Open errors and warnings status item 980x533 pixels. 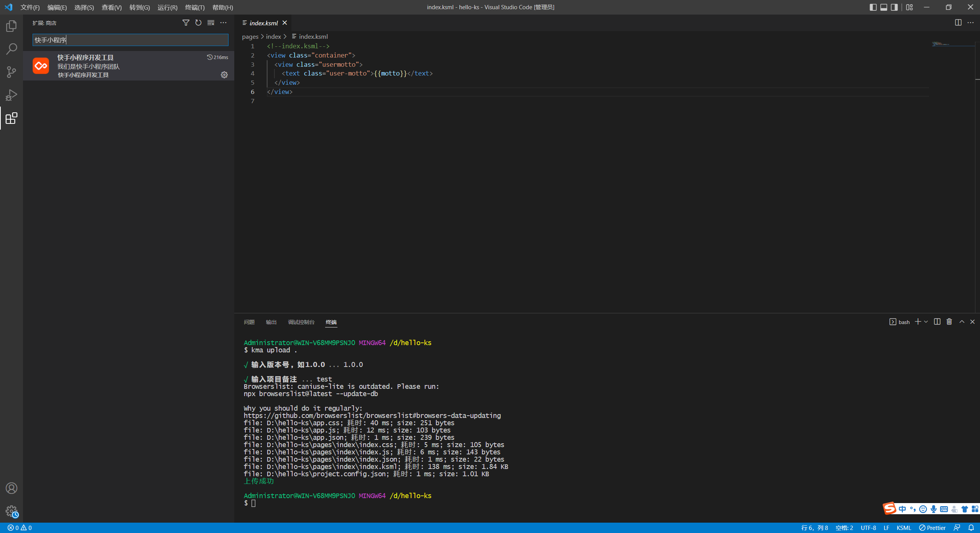coord(20,528)
